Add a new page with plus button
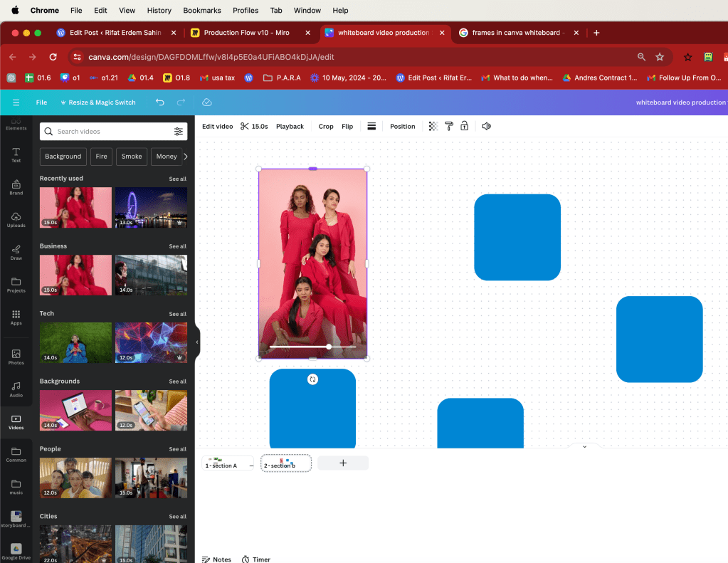The image size is (728, 563). tap(343, 463)
